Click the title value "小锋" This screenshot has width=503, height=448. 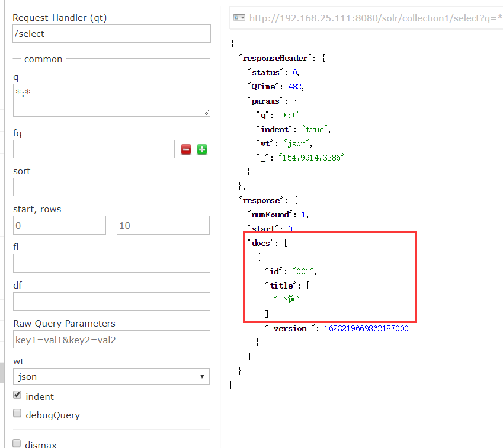pos(287,299)
